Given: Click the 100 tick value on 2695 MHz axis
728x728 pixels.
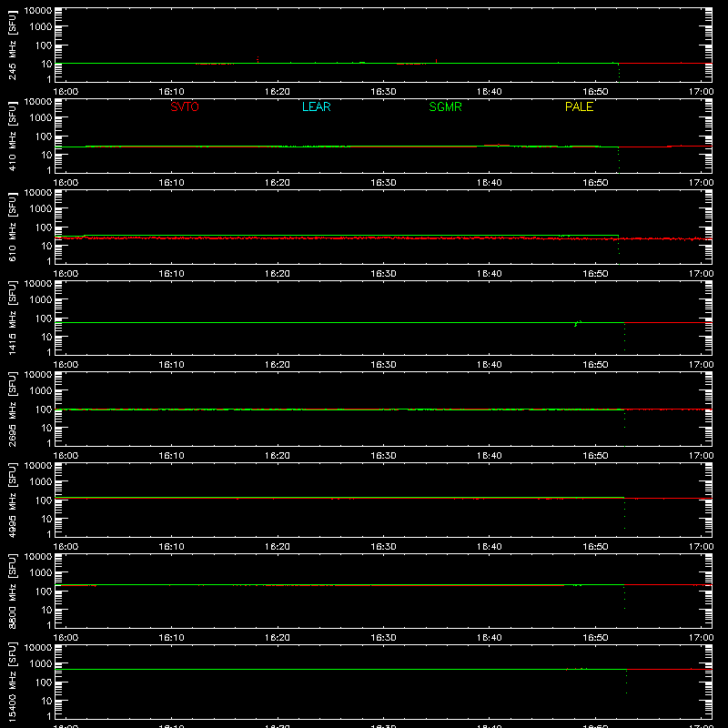Looking at the screenshot, I should [44, 409].
